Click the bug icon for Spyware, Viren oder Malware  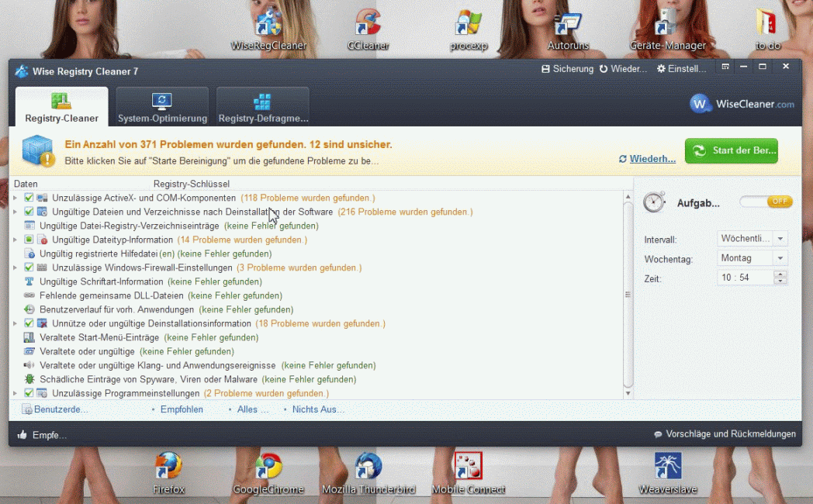(29, 379)
